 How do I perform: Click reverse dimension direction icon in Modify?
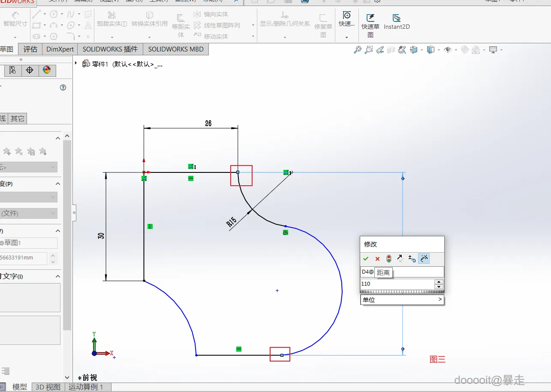400,259
